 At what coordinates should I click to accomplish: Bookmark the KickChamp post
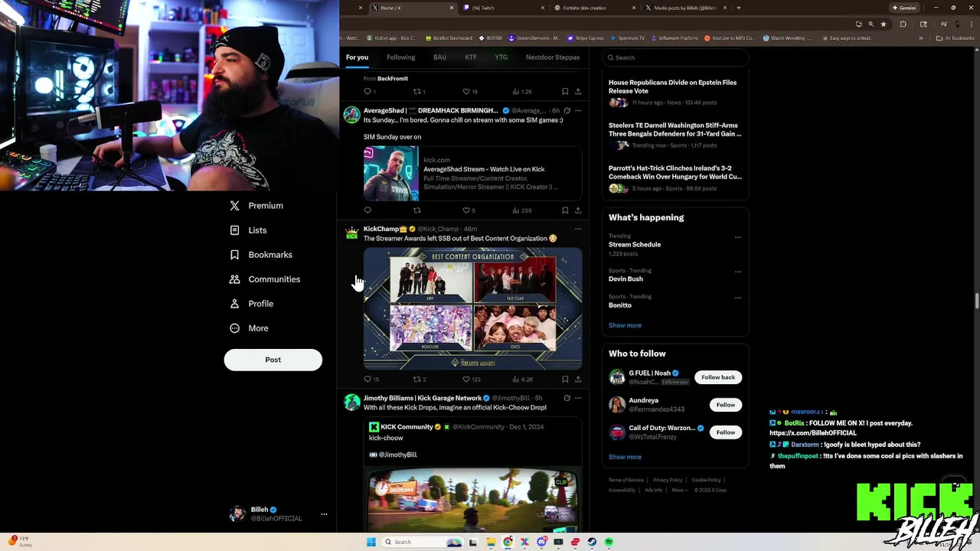click(565, 379)
